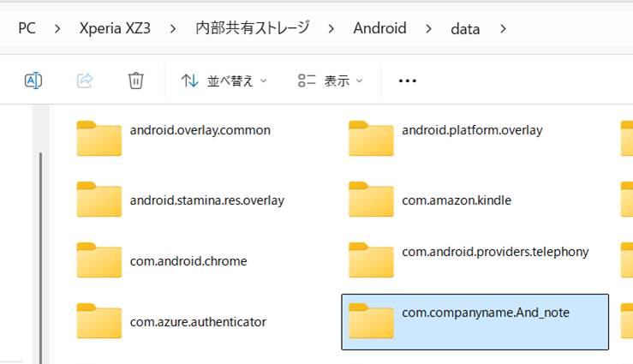Click the Share toolbar icon
The height and width of the screenshot is (364, 633).
[x=85, y=81]
